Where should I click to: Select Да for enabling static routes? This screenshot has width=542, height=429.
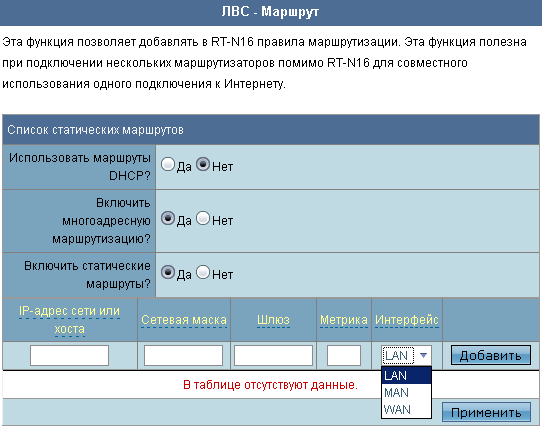tap(168, 272)
